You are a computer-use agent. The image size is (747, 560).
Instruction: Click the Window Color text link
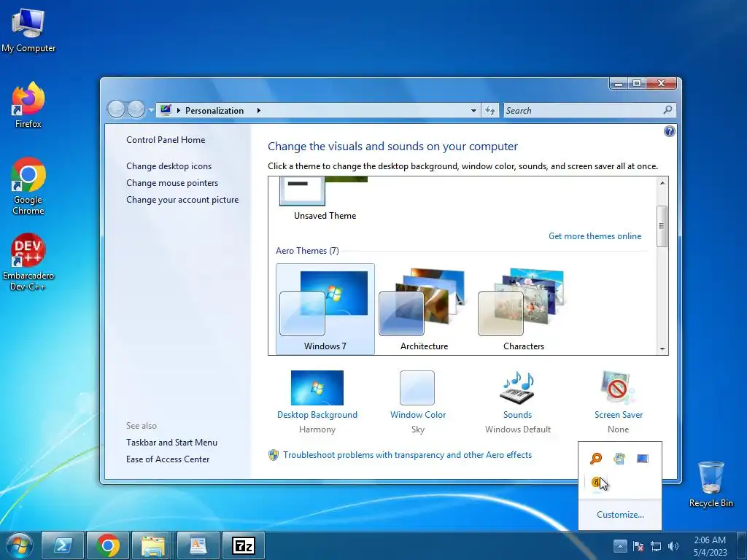tap(418, 415)
